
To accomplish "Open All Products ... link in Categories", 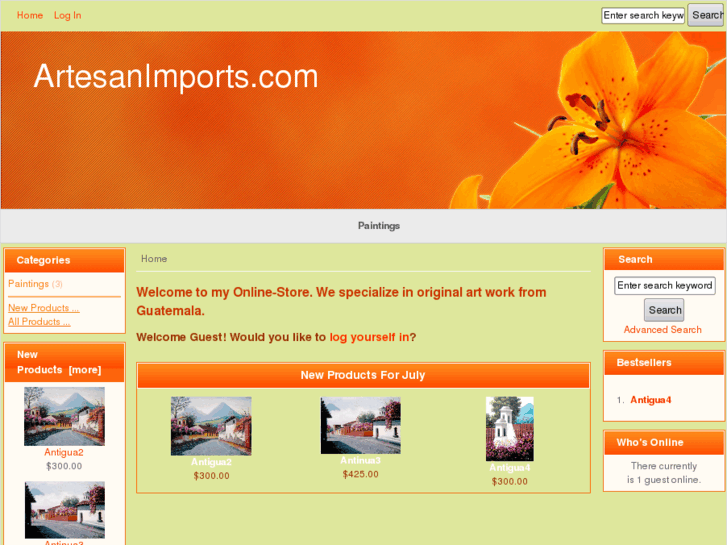I will click(39, 322).
